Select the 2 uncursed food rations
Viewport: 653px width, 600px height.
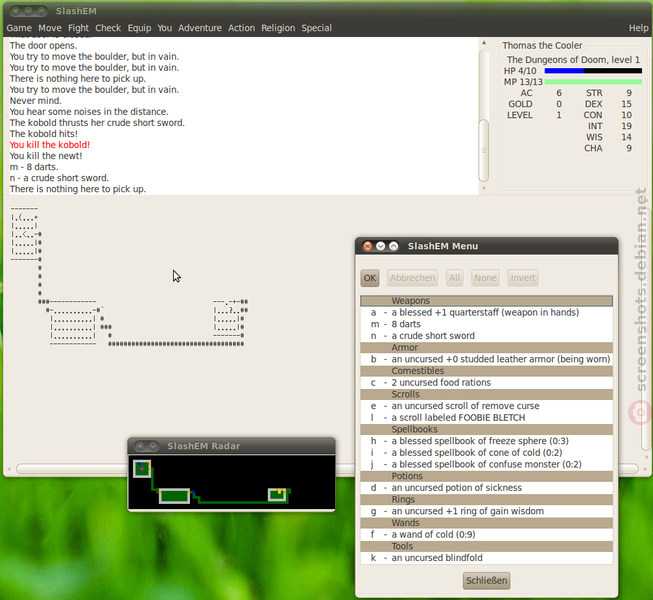486,382
